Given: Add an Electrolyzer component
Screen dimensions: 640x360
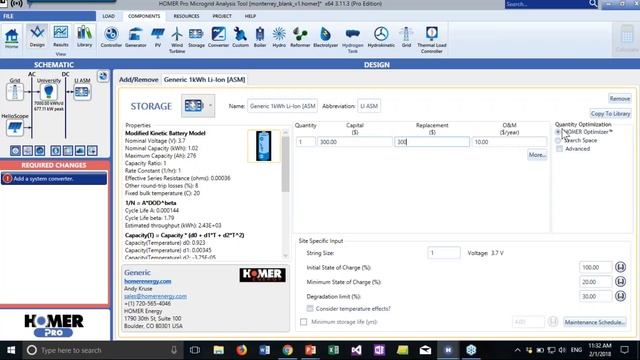Looking at the screenshot, I should pos(325,38).
